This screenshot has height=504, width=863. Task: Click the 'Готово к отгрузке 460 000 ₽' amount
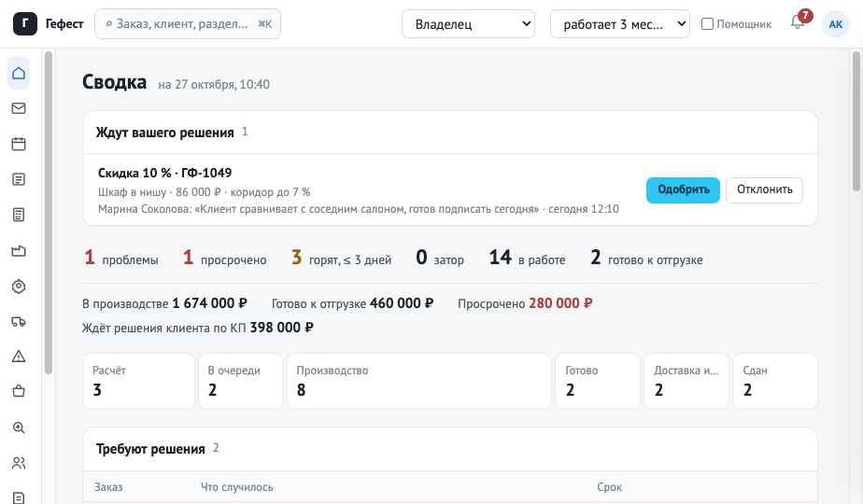(352, 303)
